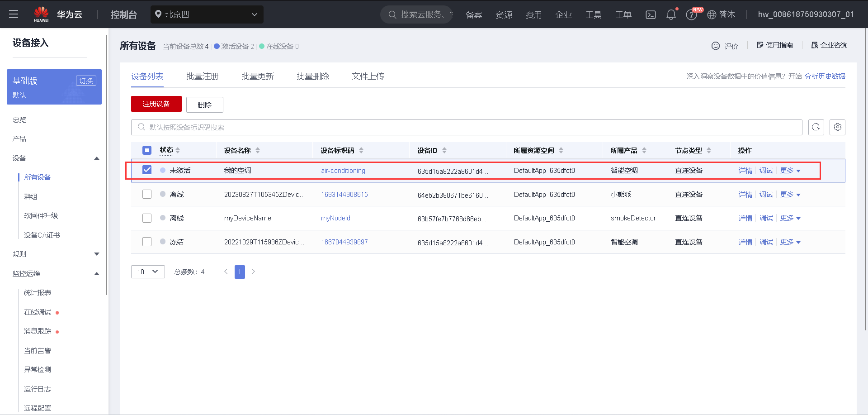Open the page size dropdown showing 10
The height and width of the screenshot is (415, 868).
148,272
